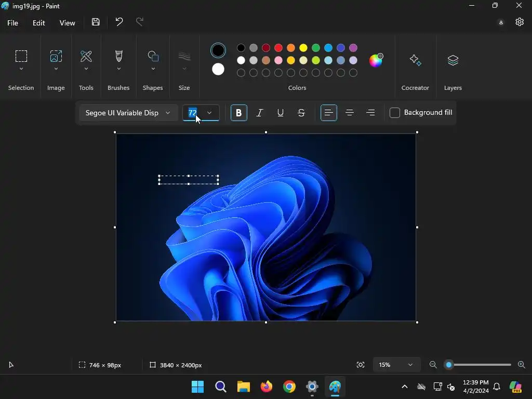Pick the pink color swatch

(x=278, y=60)
